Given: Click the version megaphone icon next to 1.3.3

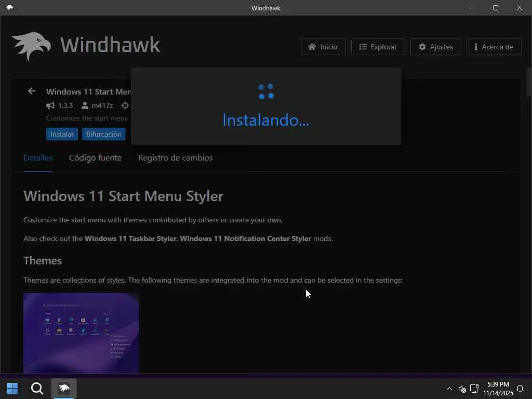Looking at the screenshot, I should [x=50, y=105].
